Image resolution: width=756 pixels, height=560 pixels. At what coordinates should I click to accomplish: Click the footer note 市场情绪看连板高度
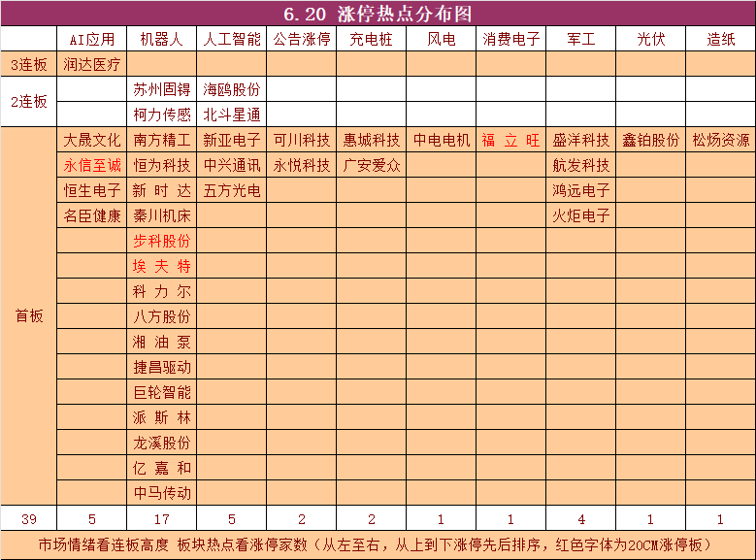pyautogui.click(x=104, y=544)
